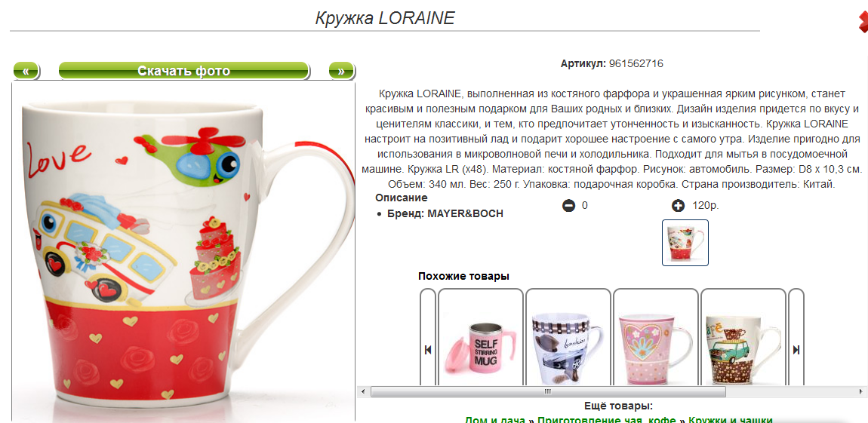Click the large mug product photo
This screenshot has width=868, height=423.
[183, 253]
